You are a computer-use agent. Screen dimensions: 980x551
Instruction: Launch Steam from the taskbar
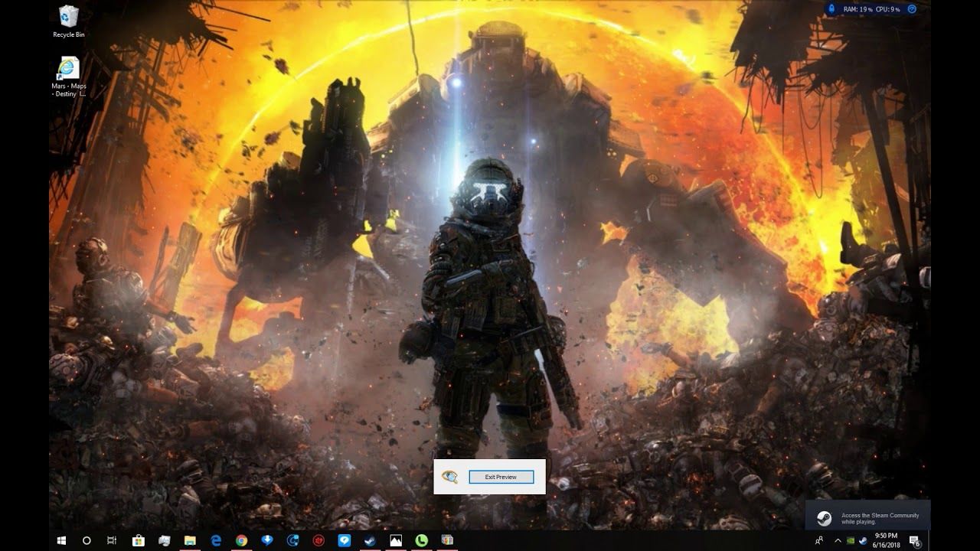[x=369, y=540]
